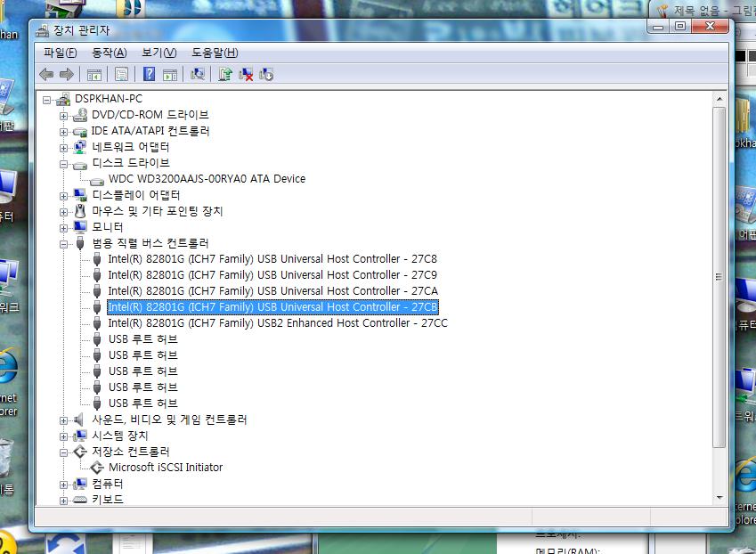Open the 보기(V) menu

(159, 53)
